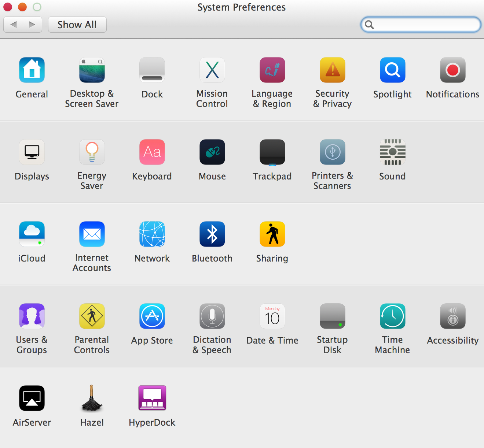
Task: Open Trackpad settings
Action: (x=272, y=152)
